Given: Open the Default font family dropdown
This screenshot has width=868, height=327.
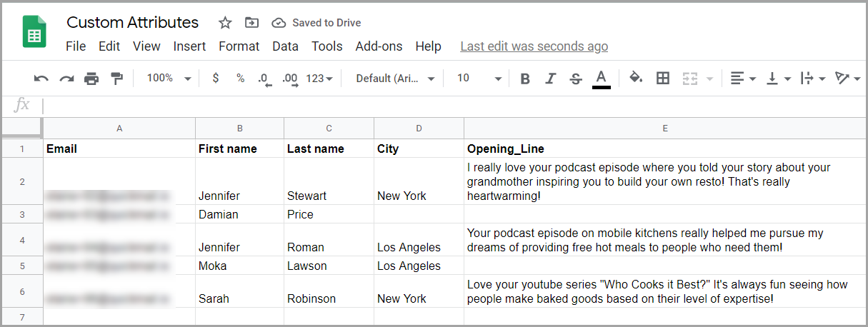Looking at the screenshot, I should click(395, 79).
